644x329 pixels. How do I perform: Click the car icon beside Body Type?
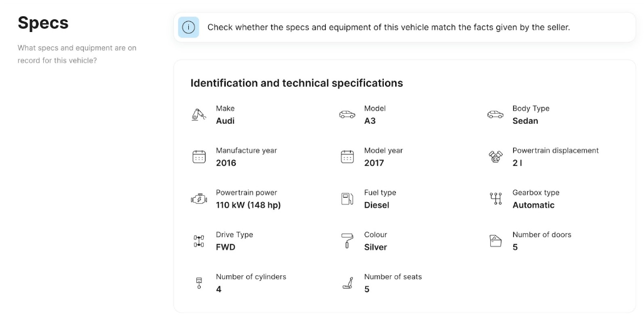pos(495,114)
